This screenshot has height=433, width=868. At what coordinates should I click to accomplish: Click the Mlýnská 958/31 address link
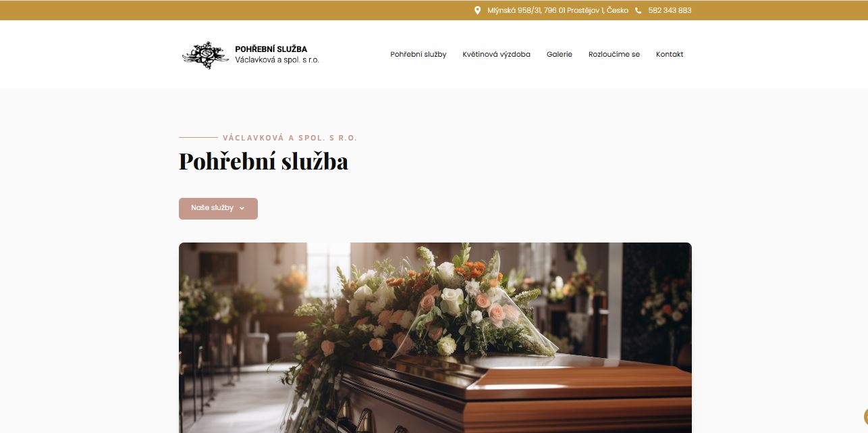point(558,10)
